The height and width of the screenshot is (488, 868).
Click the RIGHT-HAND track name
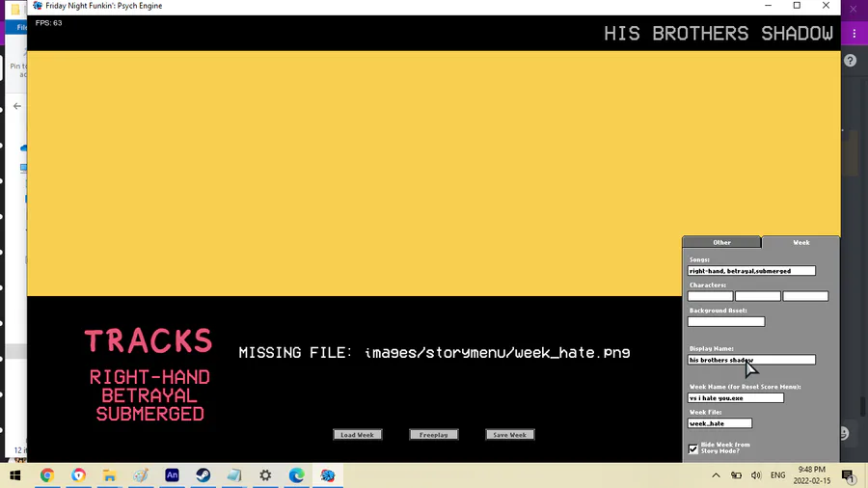[x=149, y=377]
